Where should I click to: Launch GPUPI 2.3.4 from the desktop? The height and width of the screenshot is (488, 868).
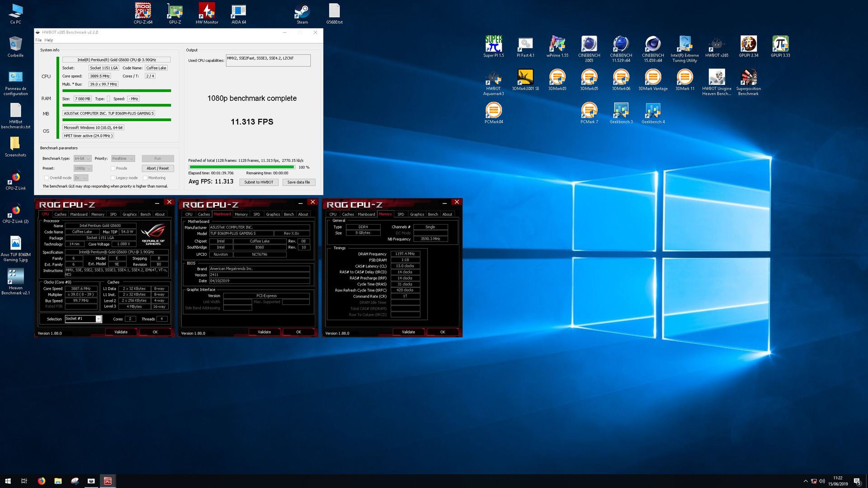[x=749, y=47]
